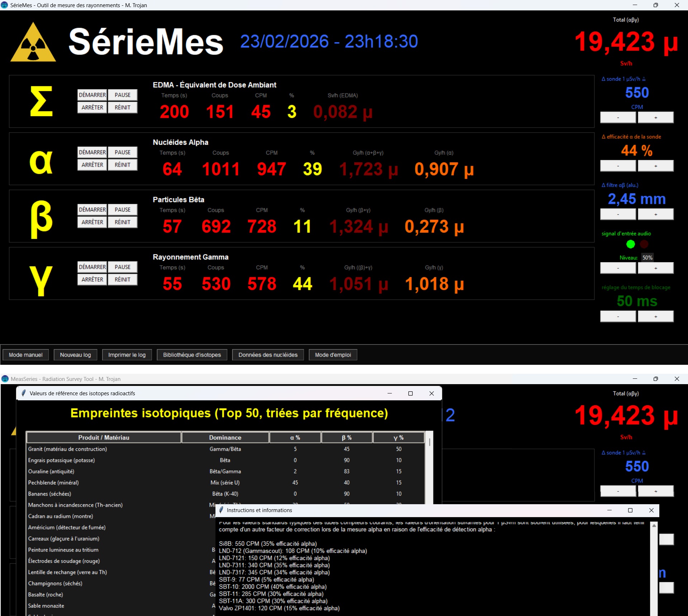Increase the probe CPM with plus button

[655, 118]
